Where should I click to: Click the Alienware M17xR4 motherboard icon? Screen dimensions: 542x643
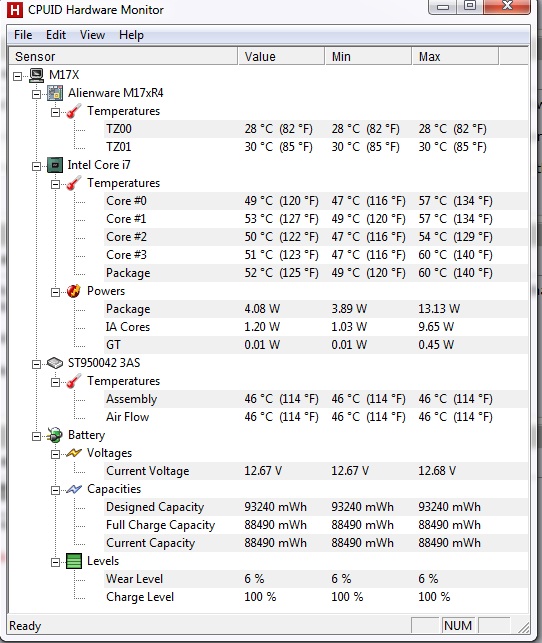(55, 93)
